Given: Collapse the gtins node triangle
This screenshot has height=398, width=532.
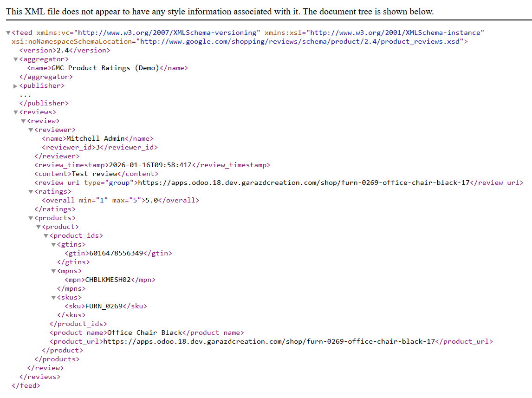Looking at the screenshot, I should (53, 245).
